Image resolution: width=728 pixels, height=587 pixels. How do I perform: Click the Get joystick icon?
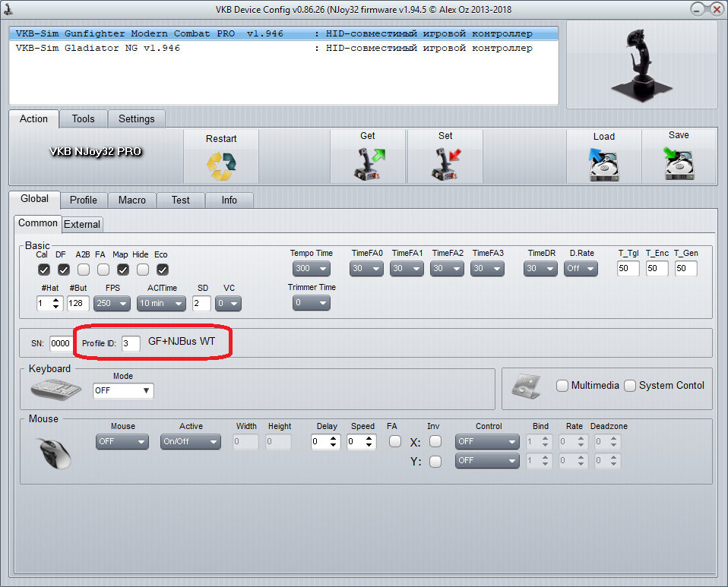(369, 163)
